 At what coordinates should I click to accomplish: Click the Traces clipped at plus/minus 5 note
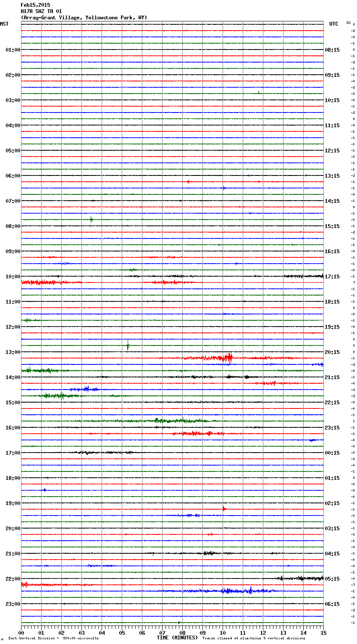(254, 639)
